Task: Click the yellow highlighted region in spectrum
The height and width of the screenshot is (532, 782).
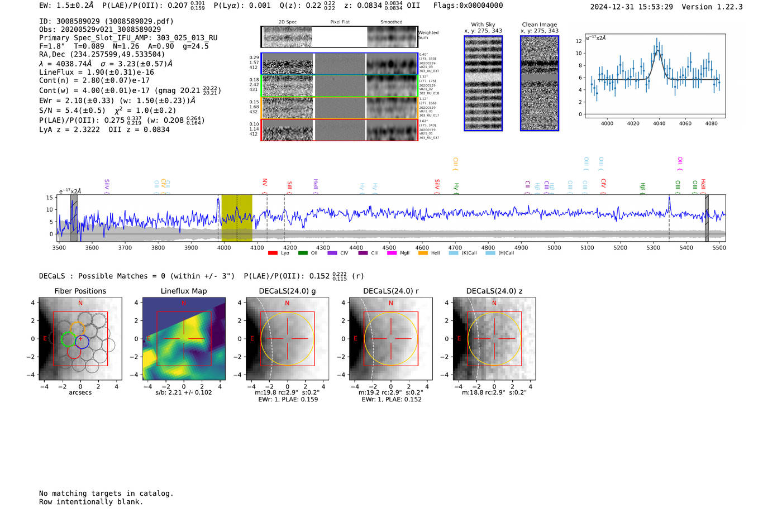Action: [x=237, y=218]
